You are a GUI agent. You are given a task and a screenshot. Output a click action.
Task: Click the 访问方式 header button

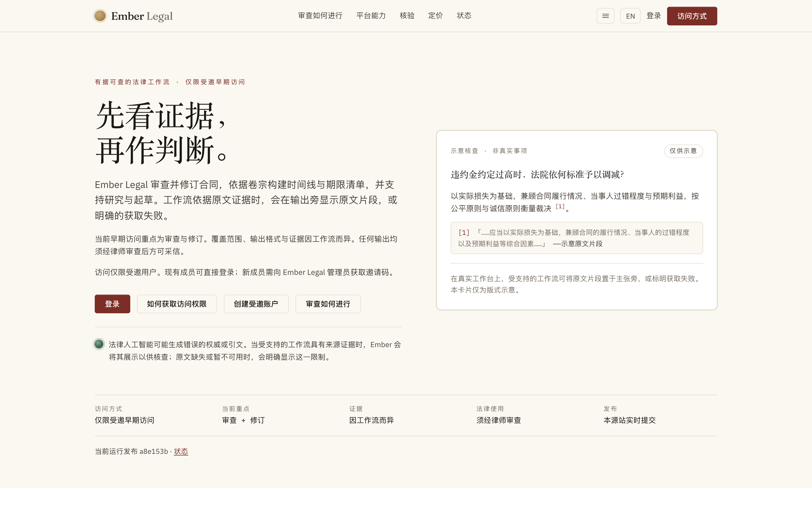pyautogui.click(x=692, y=16)
